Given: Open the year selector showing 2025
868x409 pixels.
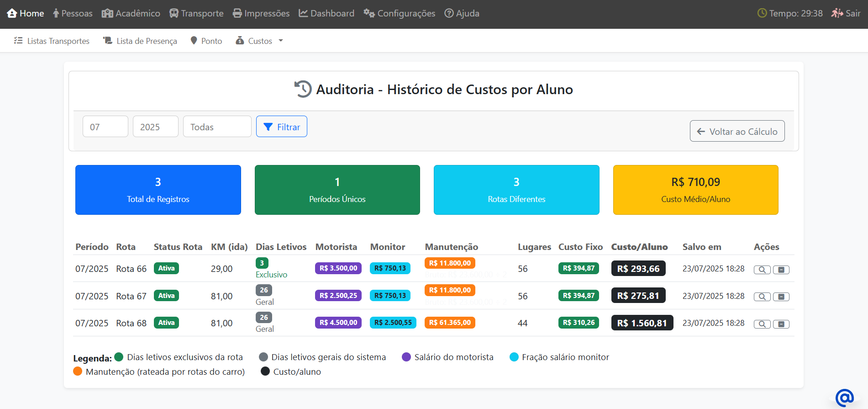Looking at the screenshot, I should pos(155,127).
